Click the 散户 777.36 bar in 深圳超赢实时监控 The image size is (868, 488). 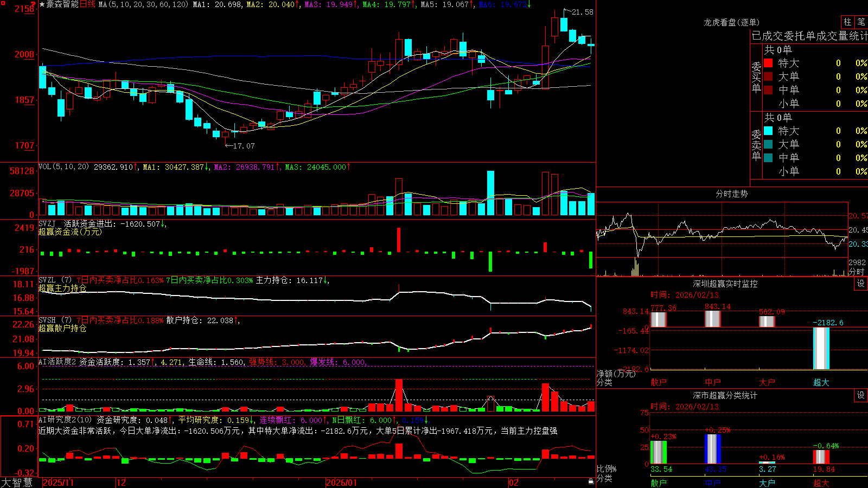pos(659,319)
